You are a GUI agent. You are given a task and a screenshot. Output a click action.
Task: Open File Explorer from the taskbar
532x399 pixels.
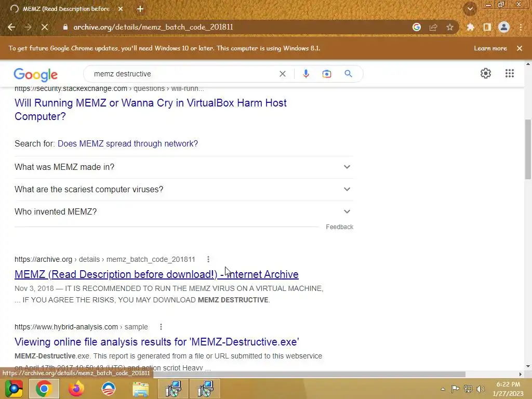(x=140, y=390)
